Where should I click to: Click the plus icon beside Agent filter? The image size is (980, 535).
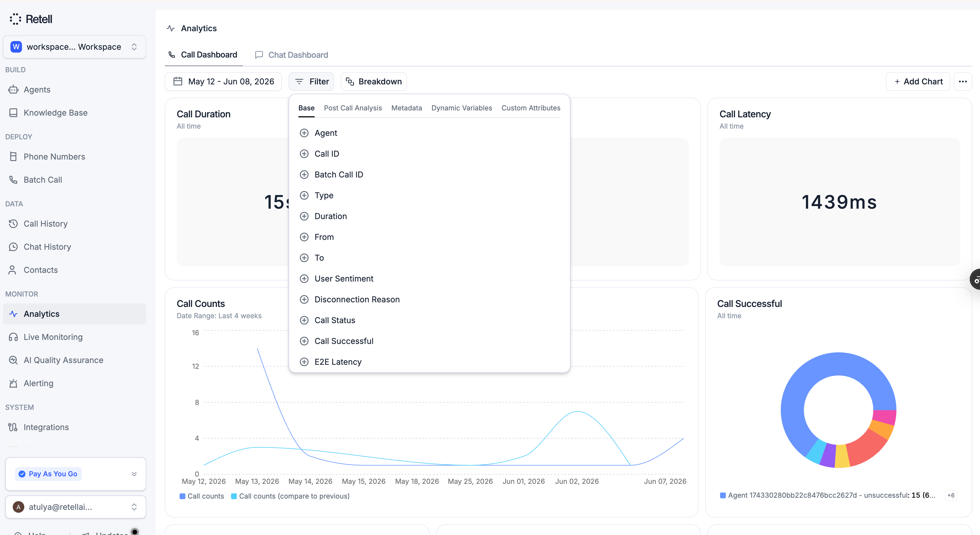click(304, 133)
